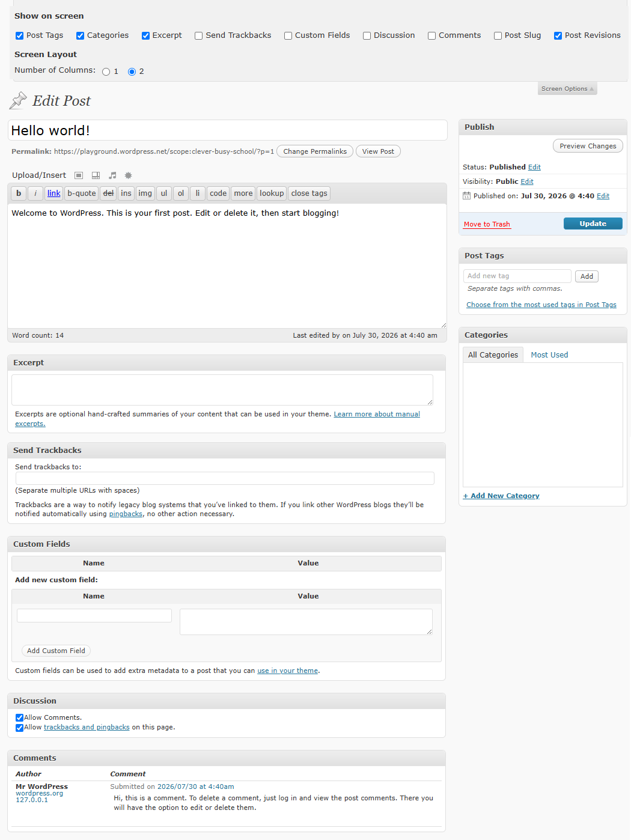Click the code quicktag button

[x=218, y=193]
